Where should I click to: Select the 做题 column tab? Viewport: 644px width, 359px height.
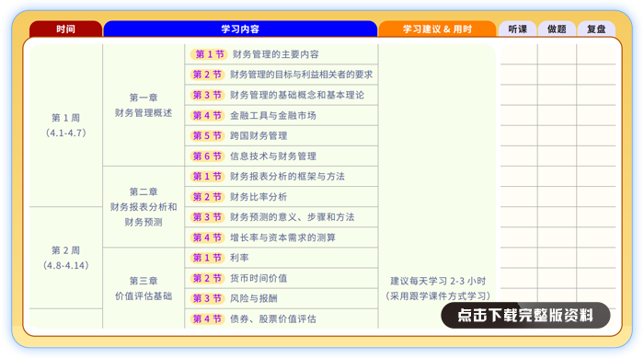557,29
